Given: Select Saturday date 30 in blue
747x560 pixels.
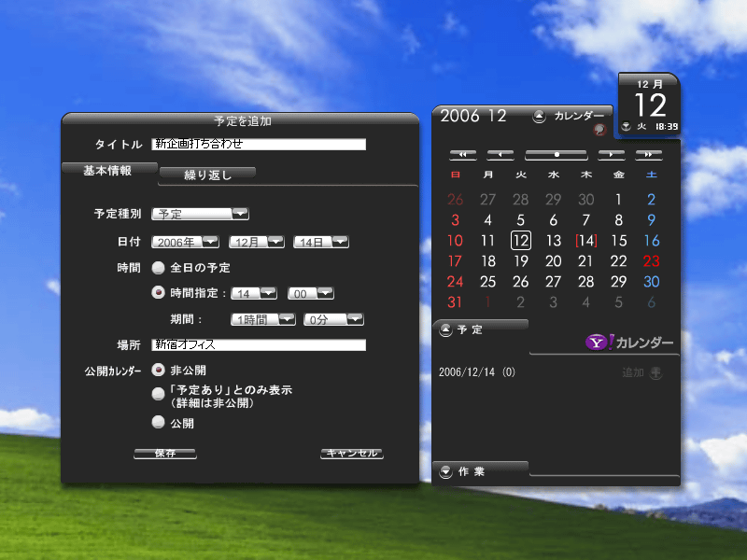Looking at the screenshot, I should pyautogui.click(x=651, y=282).
